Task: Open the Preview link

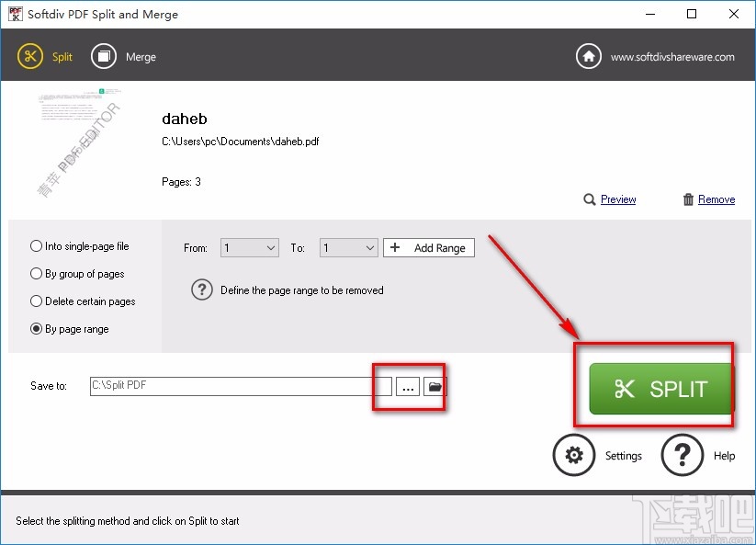Action: pyautogui.click(x=618, y=199)
